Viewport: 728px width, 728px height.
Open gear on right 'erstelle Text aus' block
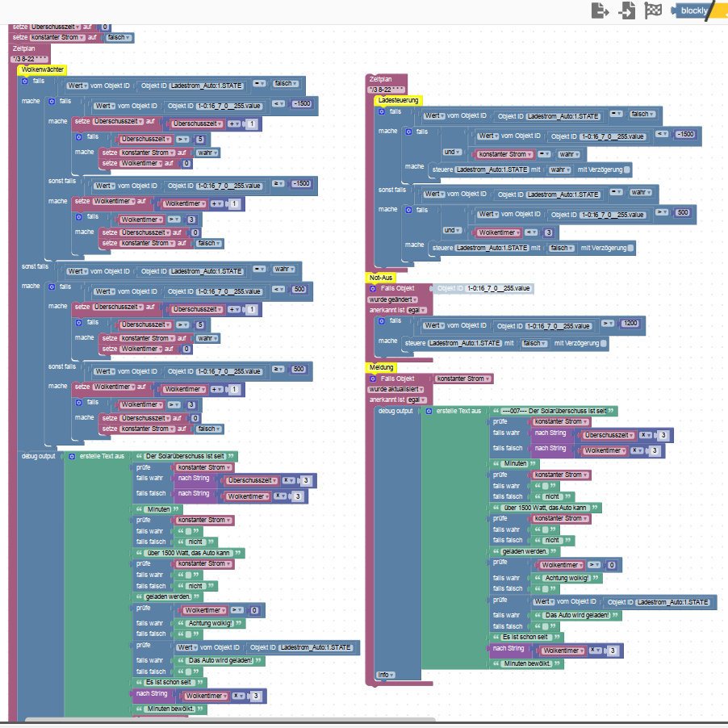(x=429, y=411)
